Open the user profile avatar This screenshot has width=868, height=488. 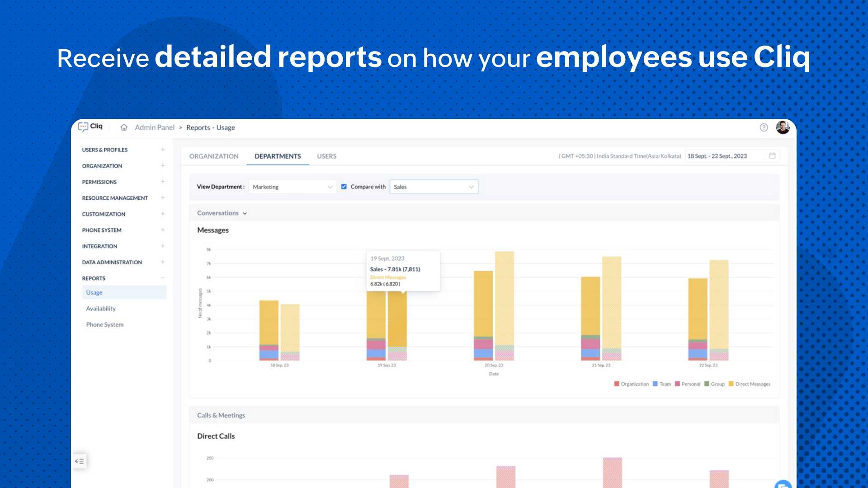[783, 127]
